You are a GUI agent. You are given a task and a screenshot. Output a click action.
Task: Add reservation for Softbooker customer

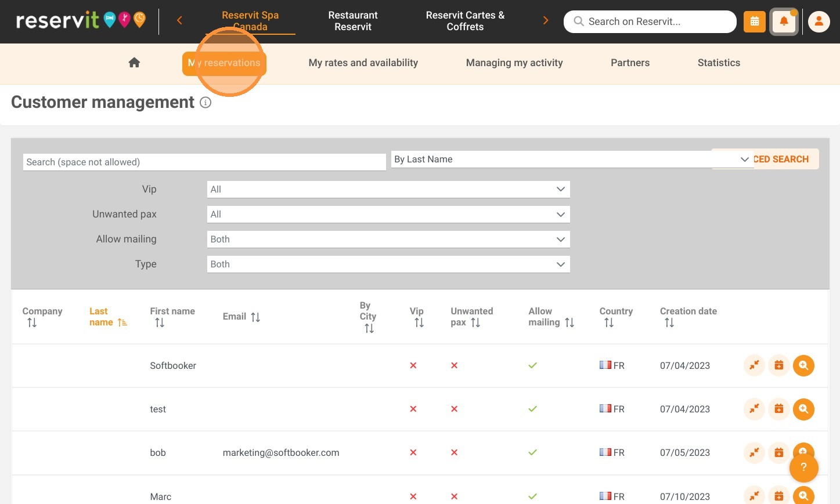pyautogui.click(x=779, y=365)
